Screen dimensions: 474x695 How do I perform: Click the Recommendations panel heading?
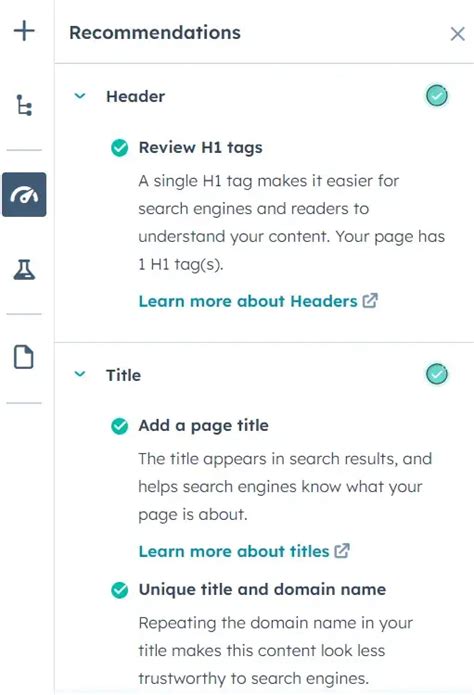155,33
